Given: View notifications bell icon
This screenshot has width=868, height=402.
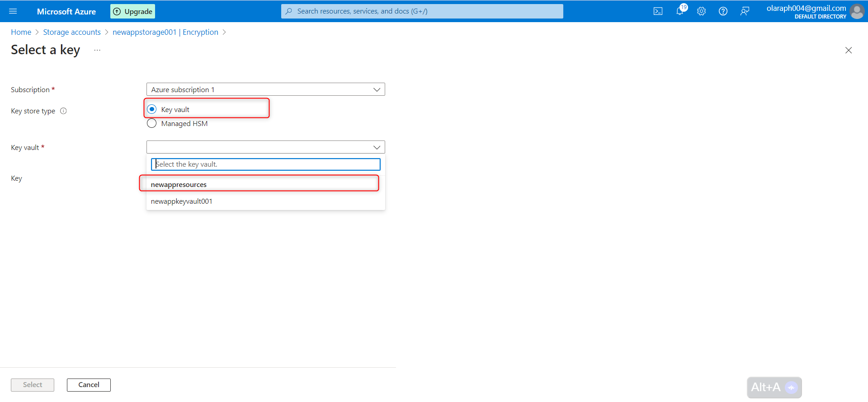Looking at the screenshot, I should [x=680, y=11].
